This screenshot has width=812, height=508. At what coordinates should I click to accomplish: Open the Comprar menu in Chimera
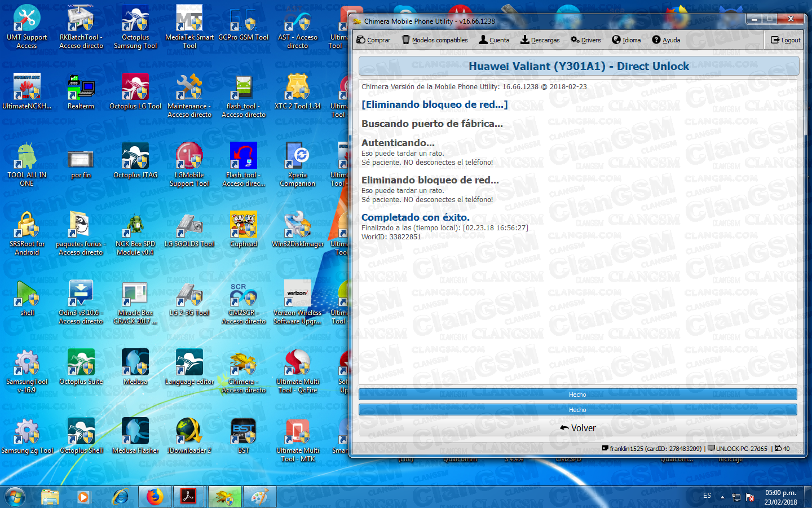tap(373, 40)
